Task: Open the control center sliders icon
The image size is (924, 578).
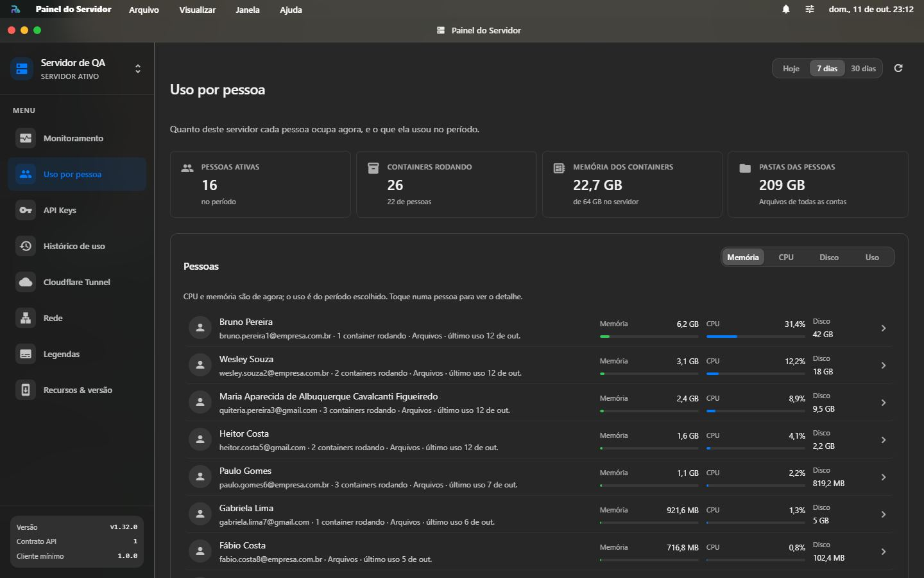Action: 810,9
